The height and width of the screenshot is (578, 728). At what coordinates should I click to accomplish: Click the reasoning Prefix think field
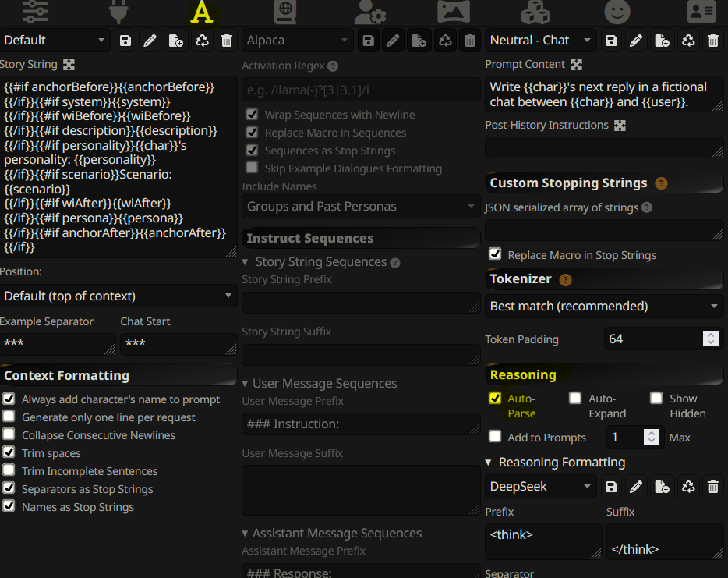click(543, 542)
